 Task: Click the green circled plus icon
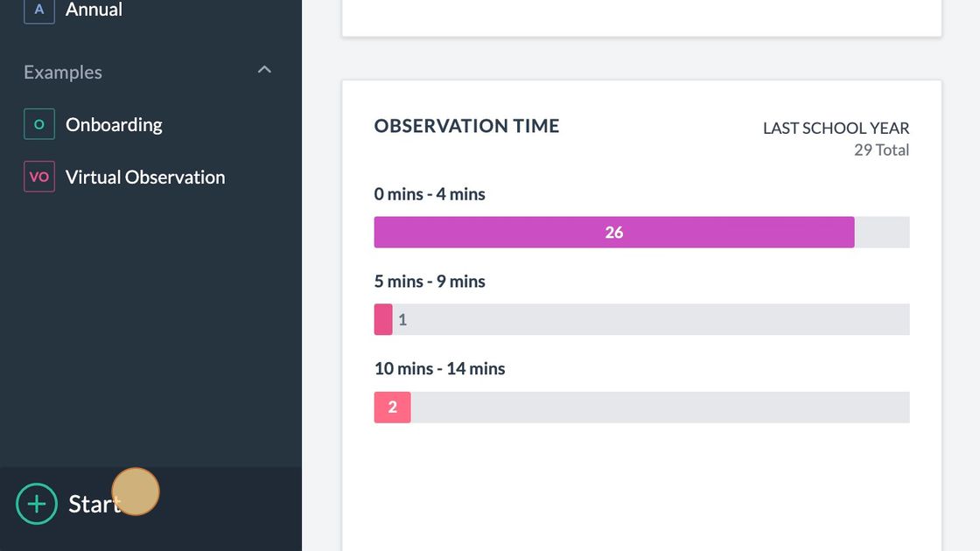pos(36,504)
